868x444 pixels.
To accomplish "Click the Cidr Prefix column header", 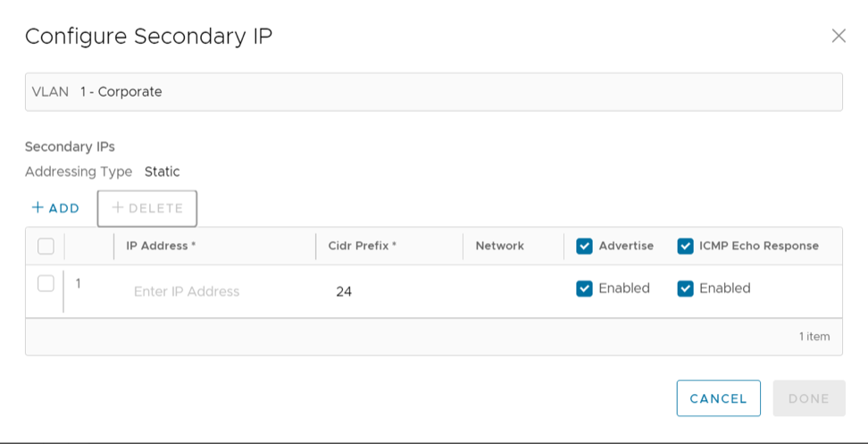I will click(x=363, y=246).
